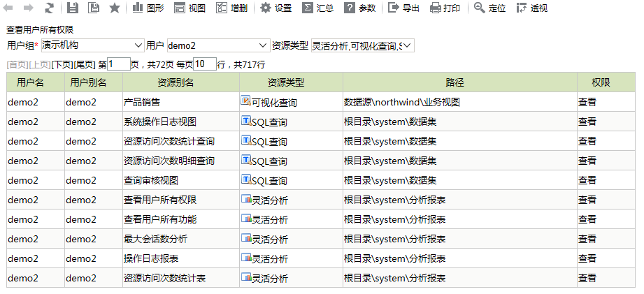
Task: Click the save-as document icon
Action: (x=94, y=8)
